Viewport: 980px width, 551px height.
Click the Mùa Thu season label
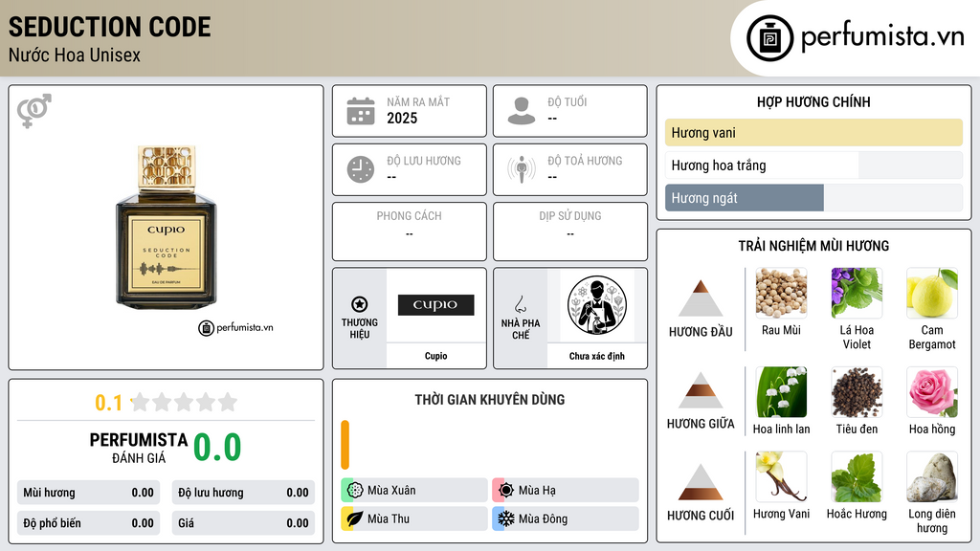coord(389,518)
